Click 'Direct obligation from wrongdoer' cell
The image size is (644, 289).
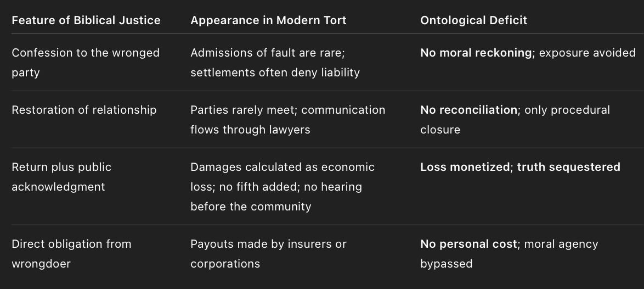(71, 254)
